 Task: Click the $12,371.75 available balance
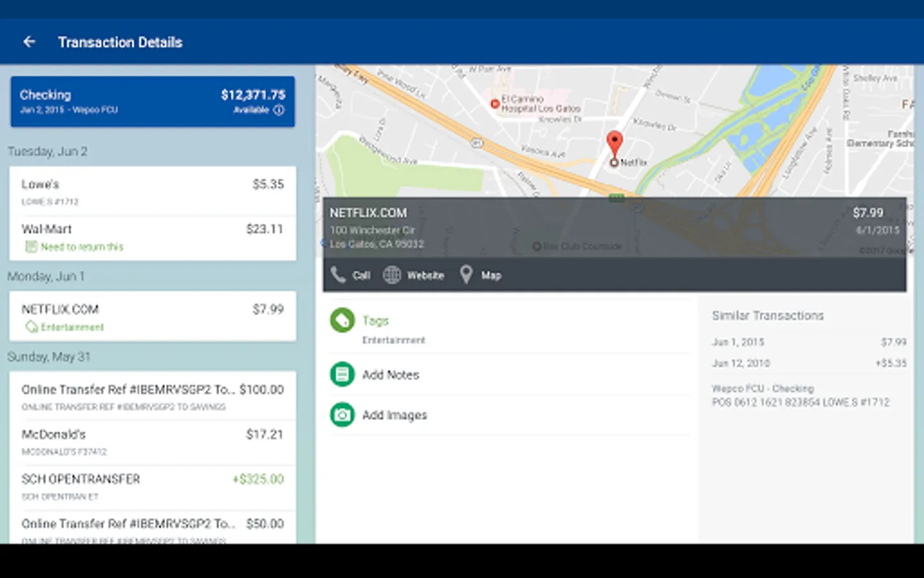click(x=253, y=95)
